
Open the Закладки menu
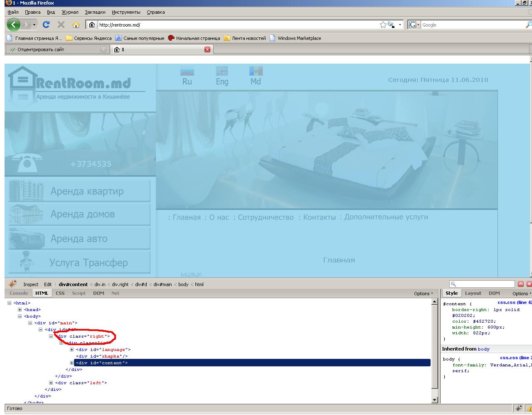pyautogui.click(x=95, y=12)
